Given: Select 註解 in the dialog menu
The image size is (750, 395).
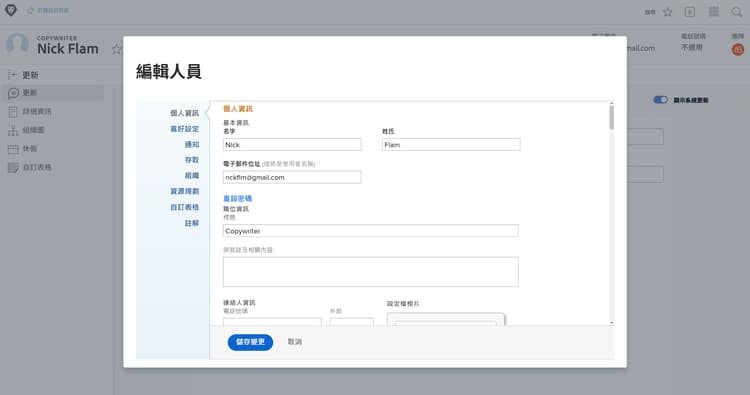Looking at the screenshot, I should point(192,223).
